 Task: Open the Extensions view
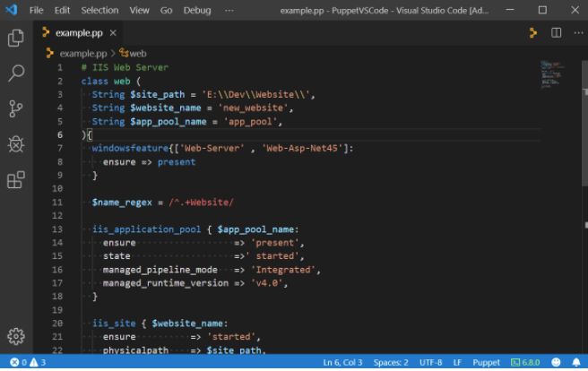(16, 180)
